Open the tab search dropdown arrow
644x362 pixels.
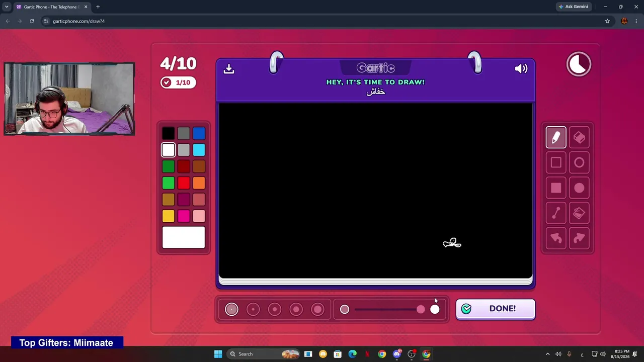tap(7, 7)
